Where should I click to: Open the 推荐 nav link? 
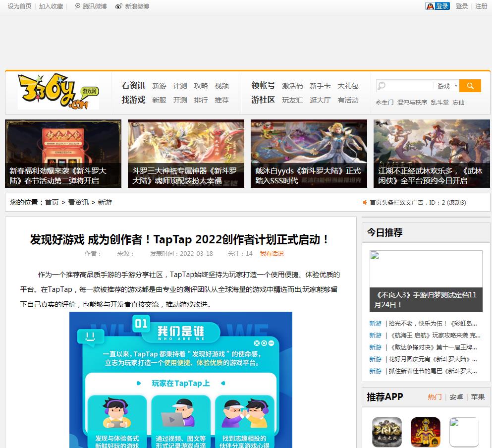[221, 100]
